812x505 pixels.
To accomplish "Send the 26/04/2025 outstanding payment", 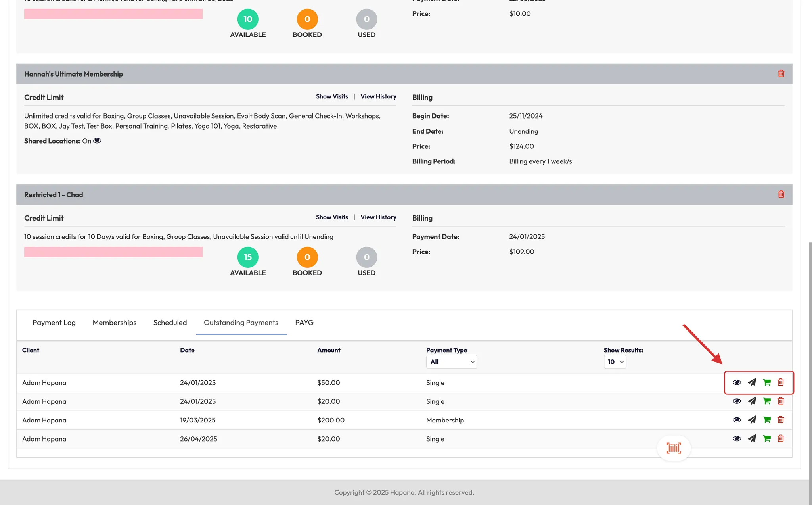I will point(752,439).
